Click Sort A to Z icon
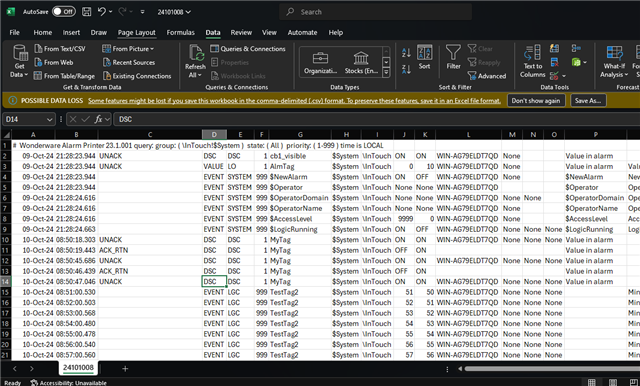Viewport: 640px width, 386px height. (406, 52)
